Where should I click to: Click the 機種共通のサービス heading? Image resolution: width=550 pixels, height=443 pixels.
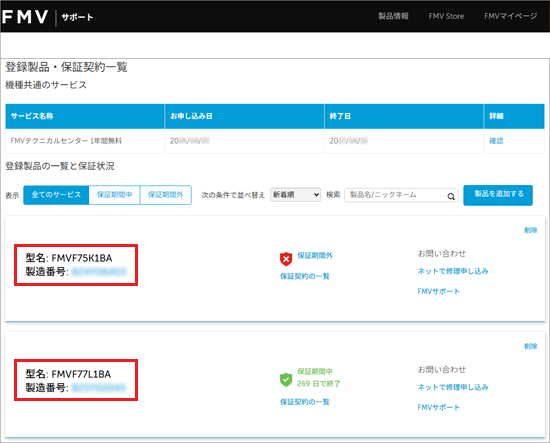coord(46,85)
